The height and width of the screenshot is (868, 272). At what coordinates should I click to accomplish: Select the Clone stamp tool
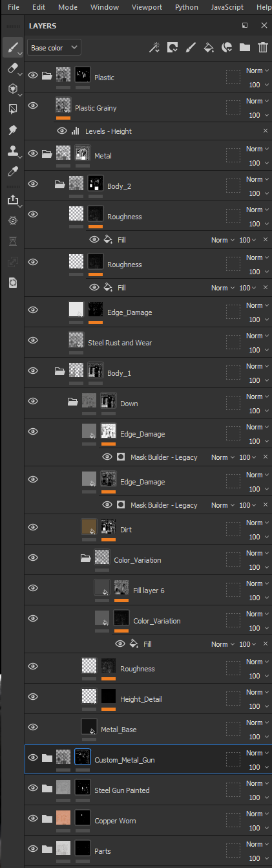tap(12, 151)
